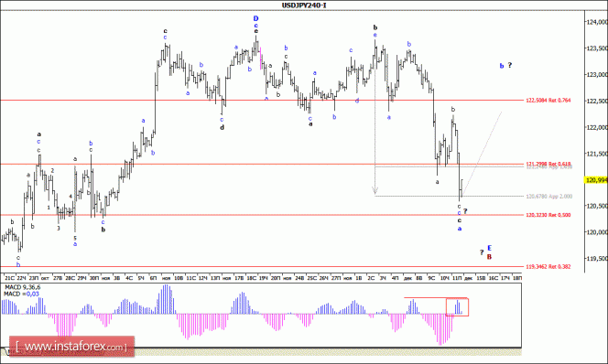This screenshot has height=364, width=608.
Task: Click the blue D wave label at top
Action: coord(255,18)
